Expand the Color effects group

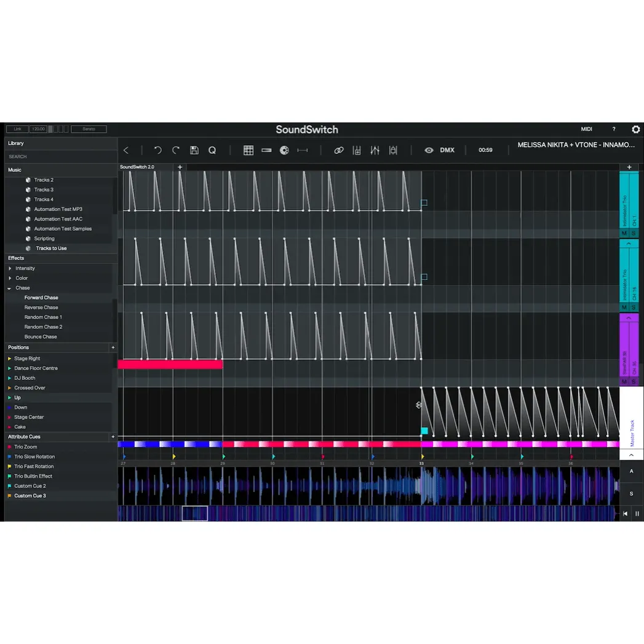click(10, 278)
